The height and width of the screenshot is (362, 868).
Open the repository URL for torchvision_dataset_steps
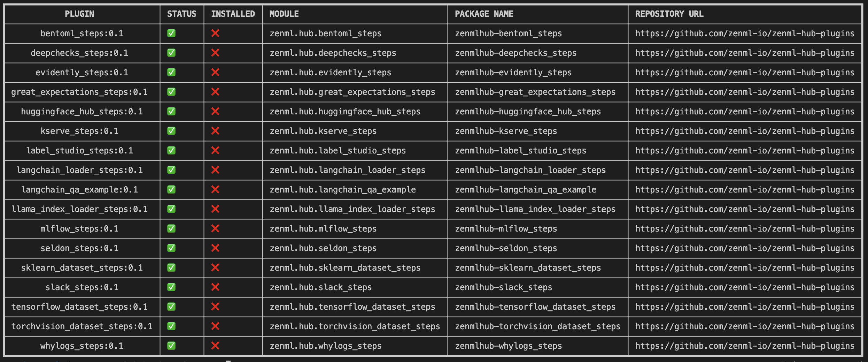pos(745,326)
